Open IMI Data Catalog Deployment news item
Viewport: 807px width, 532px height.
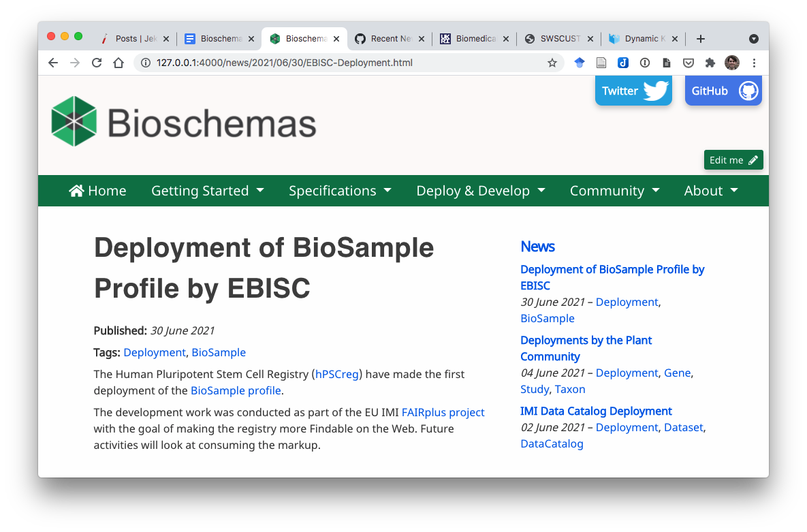(x=596, y=411)
